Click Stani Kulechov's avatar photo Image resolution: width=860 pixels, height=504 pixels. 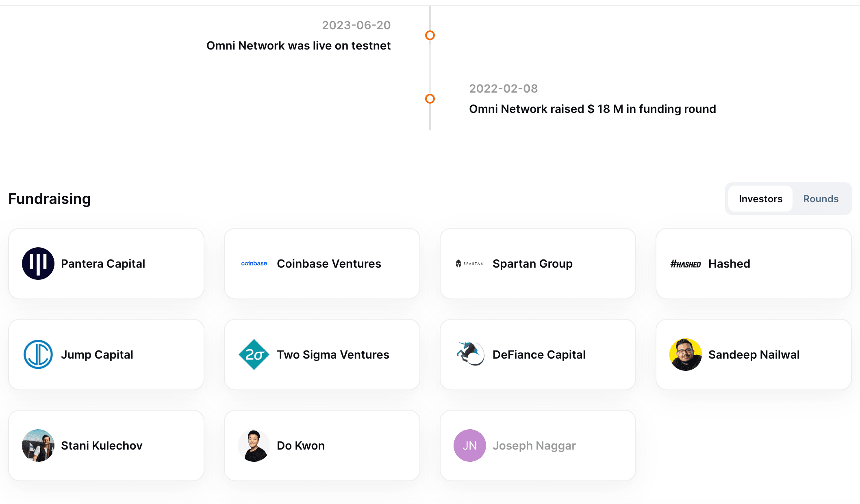[x=38, y=446]
